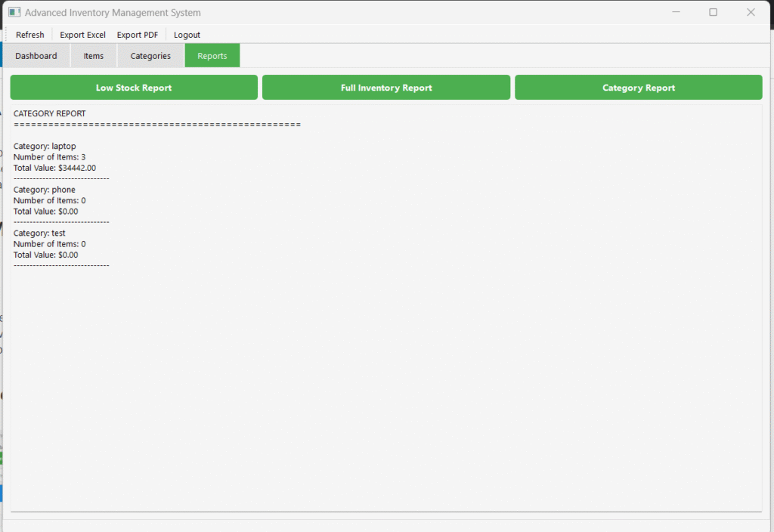Click the 'Category: phone' line

coord(45,190)
